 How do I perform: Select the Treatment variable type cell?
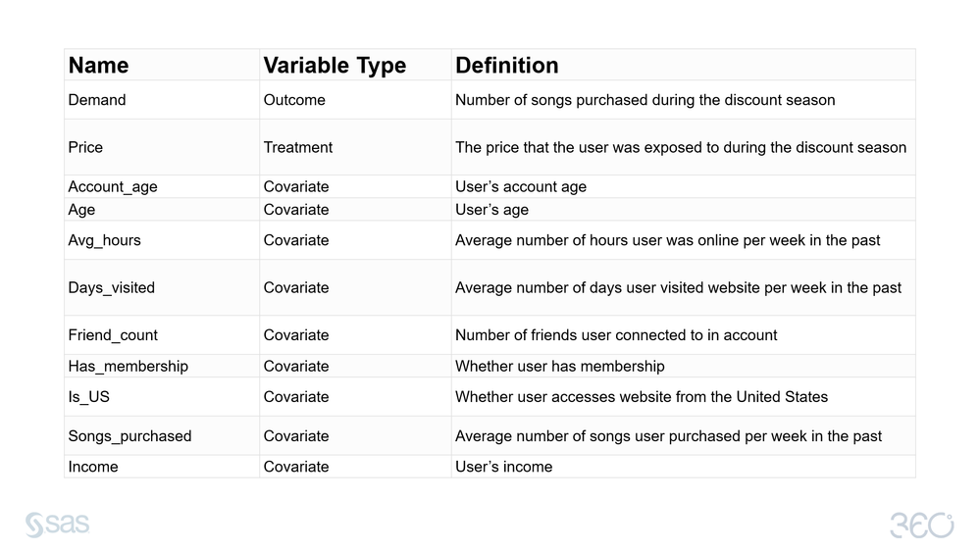298,147
